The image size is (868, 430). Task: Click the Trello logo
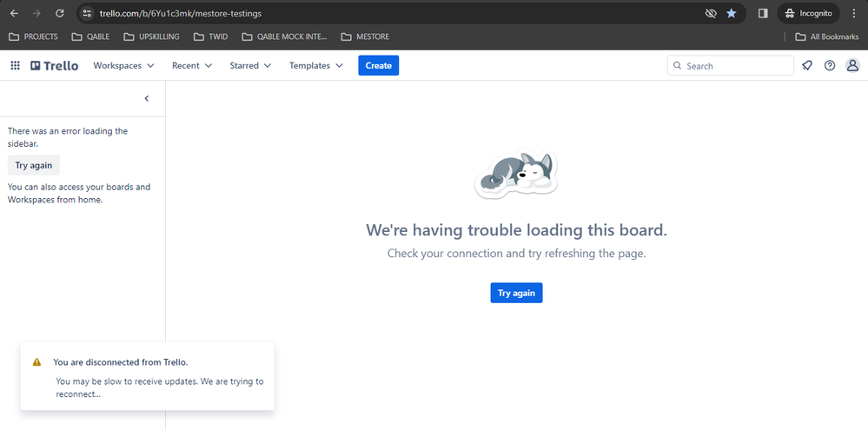(x=54, y=65)
